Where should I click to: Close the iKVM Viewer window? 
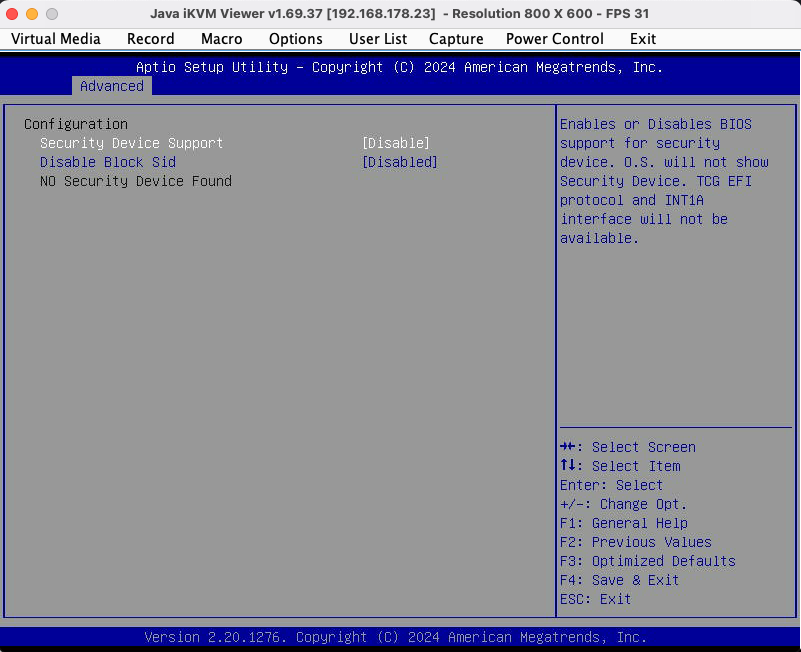point(12,14)
